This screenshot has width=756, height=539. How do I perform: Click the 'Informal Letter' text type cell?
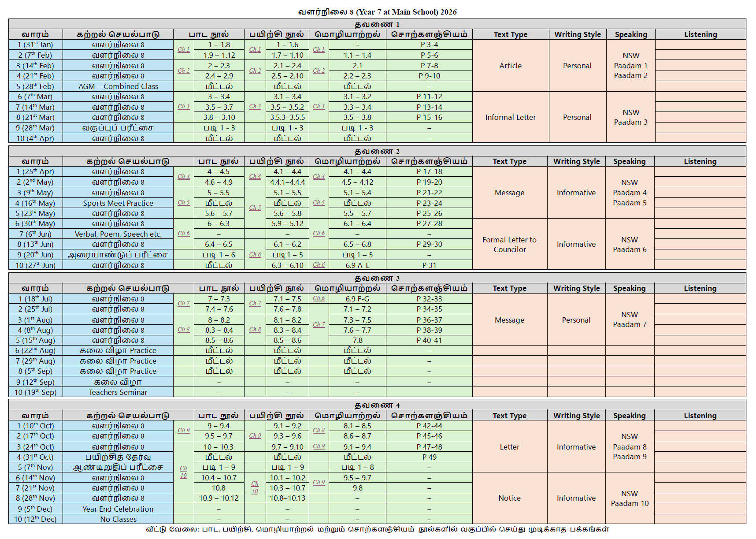pyautogui.click(x=510, y=117)
